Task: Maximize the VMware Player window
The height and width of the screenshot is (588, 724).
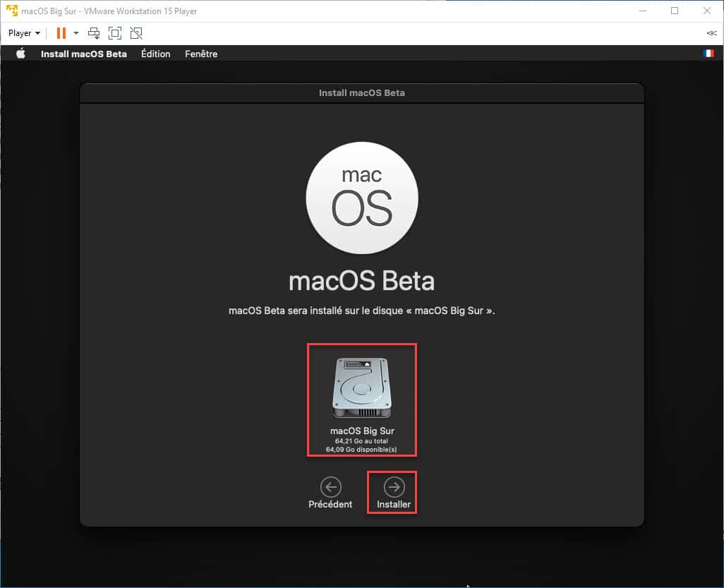Action: point(675,11)
